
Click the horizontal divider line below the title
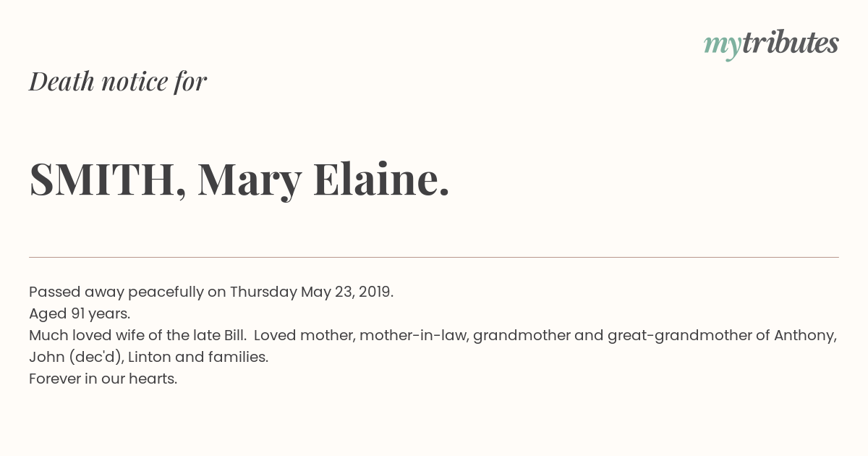(434, 257)
